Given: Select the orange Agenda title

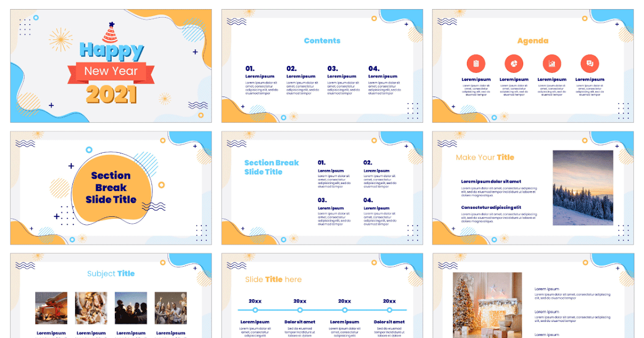Looking at the screenshot, I should point(533,41).
